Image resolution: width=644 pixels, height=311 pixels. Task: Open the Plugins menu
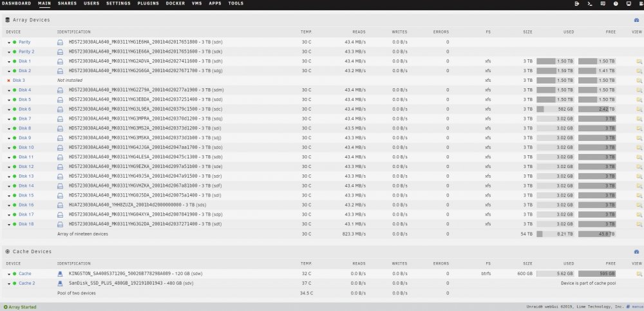pos(148,3)
